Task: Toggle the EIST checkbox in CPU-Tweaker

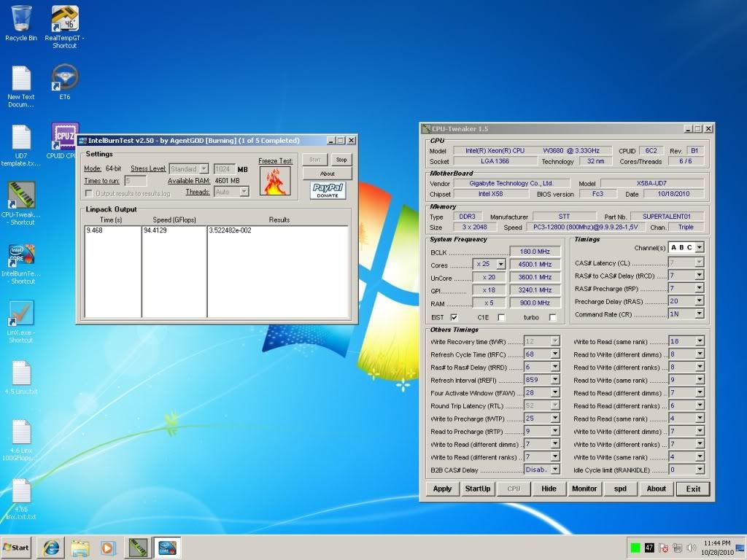Action: (x=454, y=317)
